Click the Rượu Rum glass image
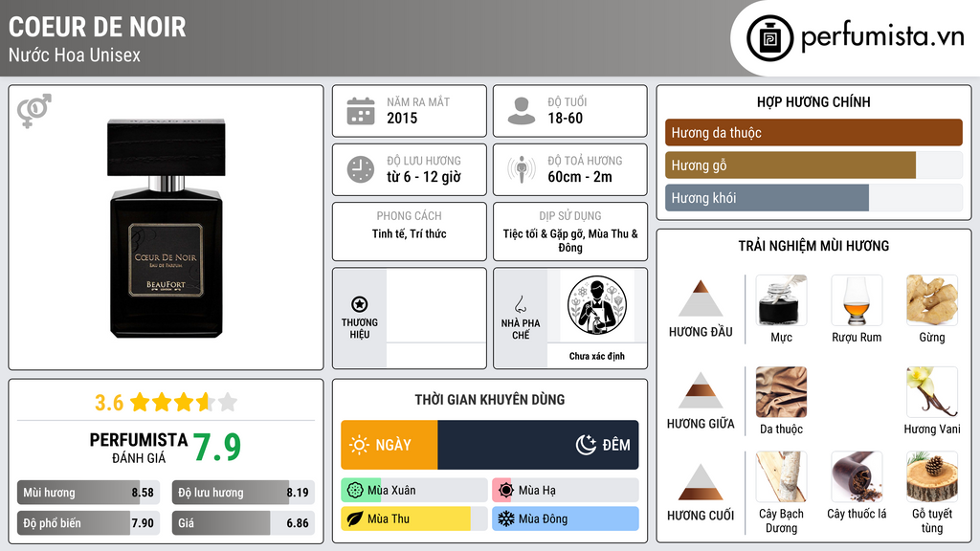The image size is (980, 551). (857, 300)
